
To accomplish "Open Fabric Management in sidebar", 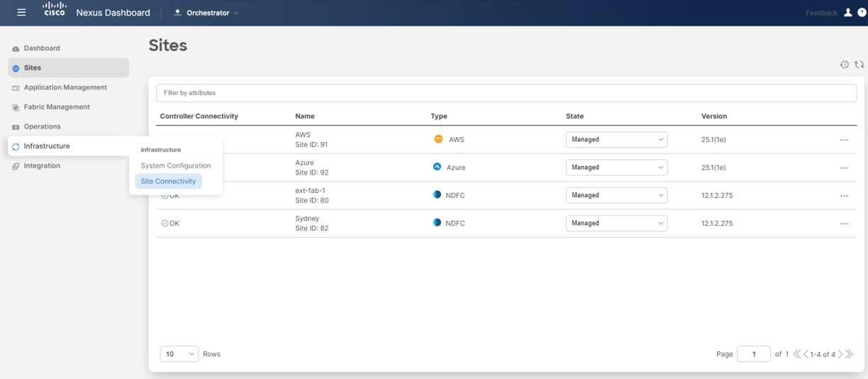I will click(57, 107).
